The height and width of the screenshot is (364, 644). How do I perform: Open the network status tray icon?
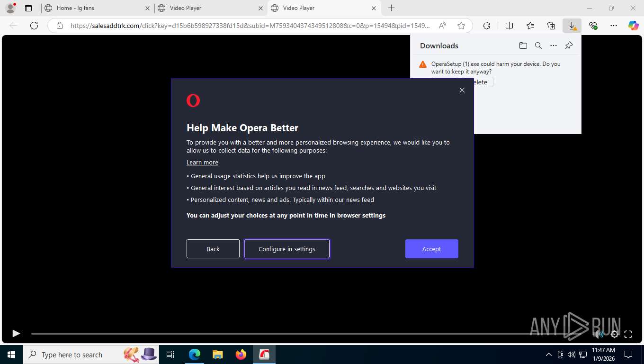click(x=583, y=355)
